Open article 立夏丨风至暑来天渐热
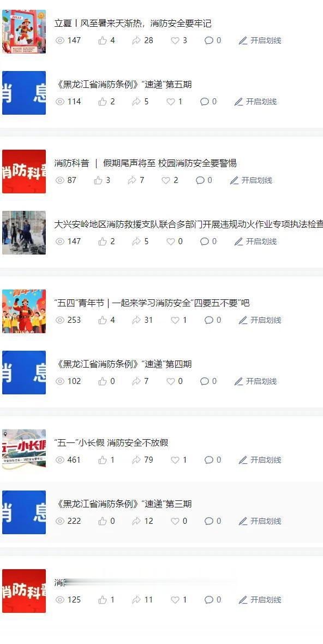Viewport: 323px width, 644px height. (x=133, y=23)
